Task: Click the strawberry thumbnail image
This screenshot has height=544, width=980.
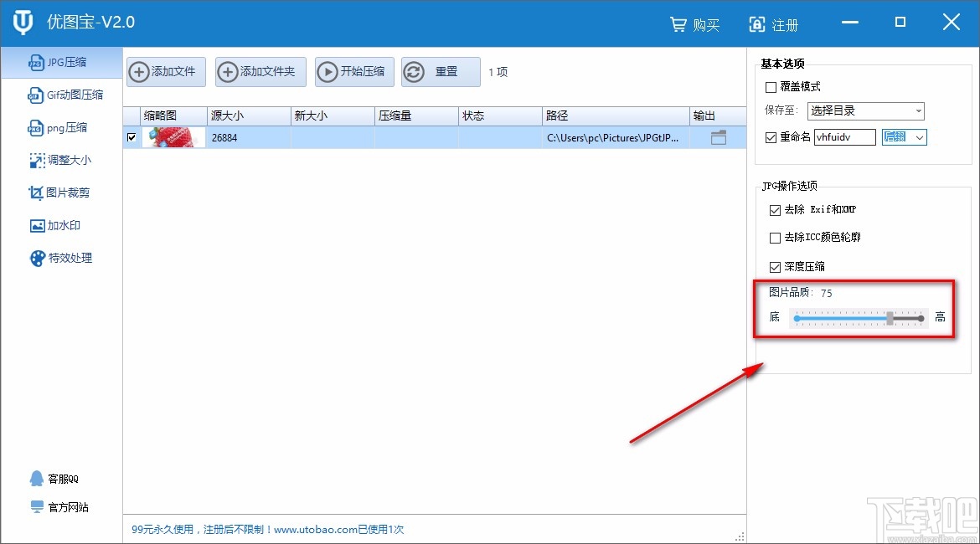Action: [x=173, y=137]
